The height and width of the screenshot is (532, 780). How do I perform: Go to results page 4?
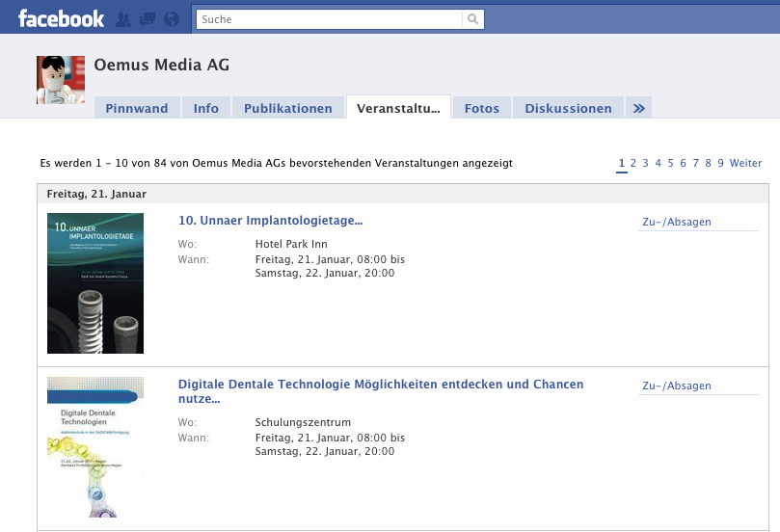pos(659,163)
